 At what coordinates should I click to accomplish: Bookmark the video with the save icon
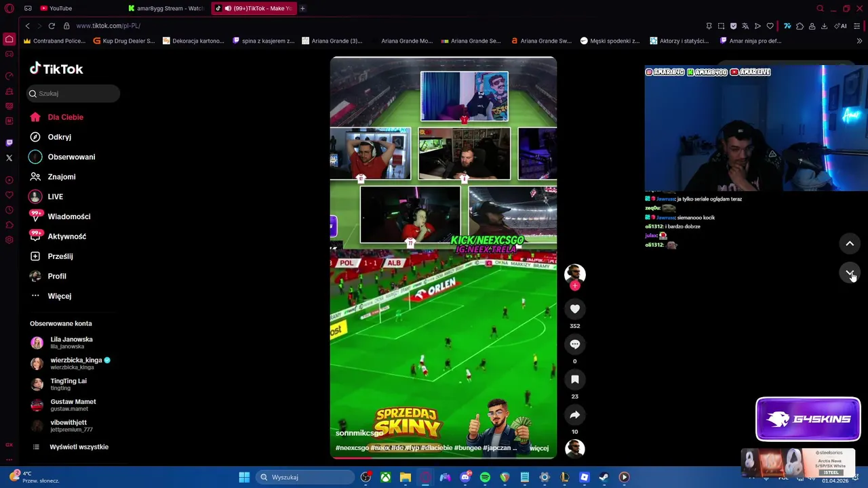(x=575, y=380)
